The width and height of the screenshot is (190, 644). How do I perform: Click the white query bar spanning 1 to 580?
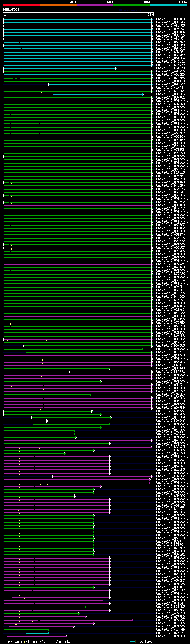(78, 12)
